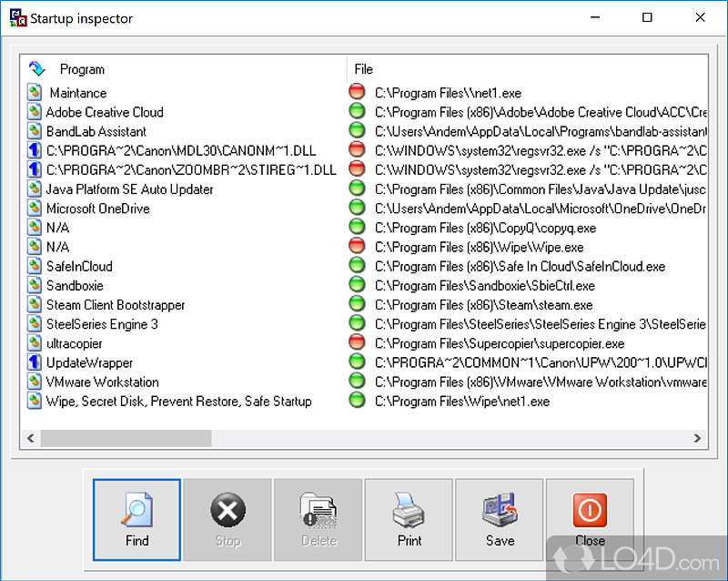Screen dimensions: 728x581
Task: Click the Program column header
Action: pyautogui.click(x=82, y=69)
